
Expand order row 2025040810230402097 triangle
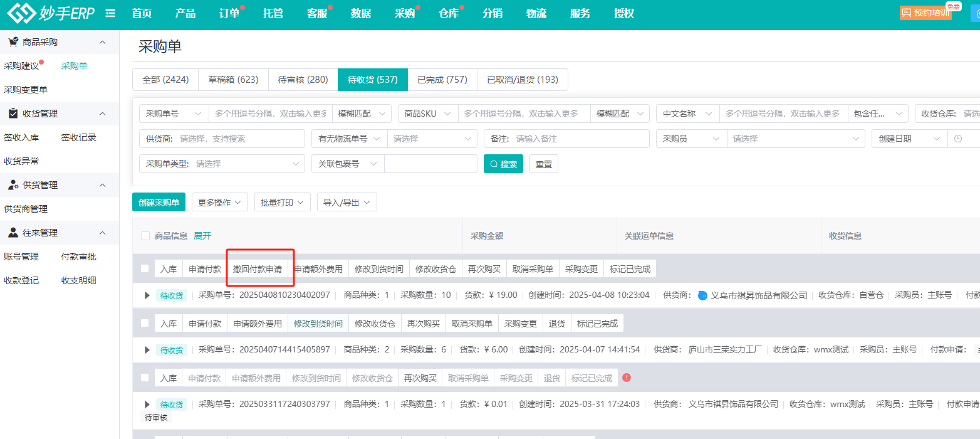[147, 295]
